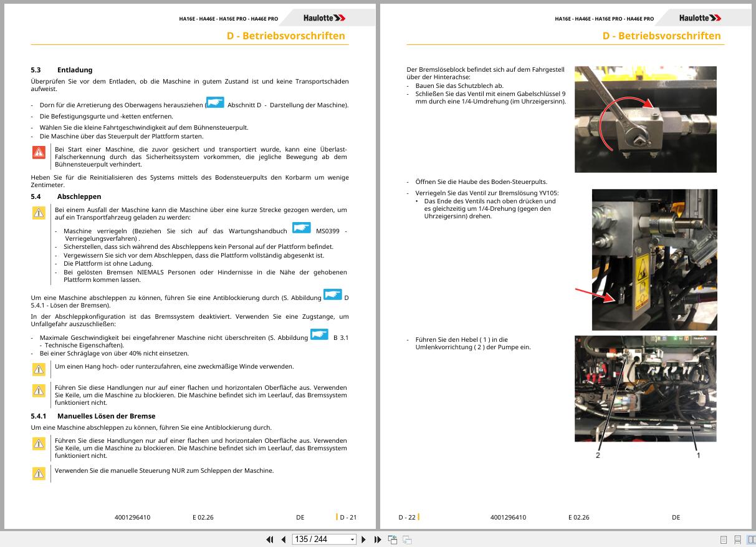The height and width of the screenshot is (547, 756).
Task: Switch to single page view layout
Action: [724, 540]
